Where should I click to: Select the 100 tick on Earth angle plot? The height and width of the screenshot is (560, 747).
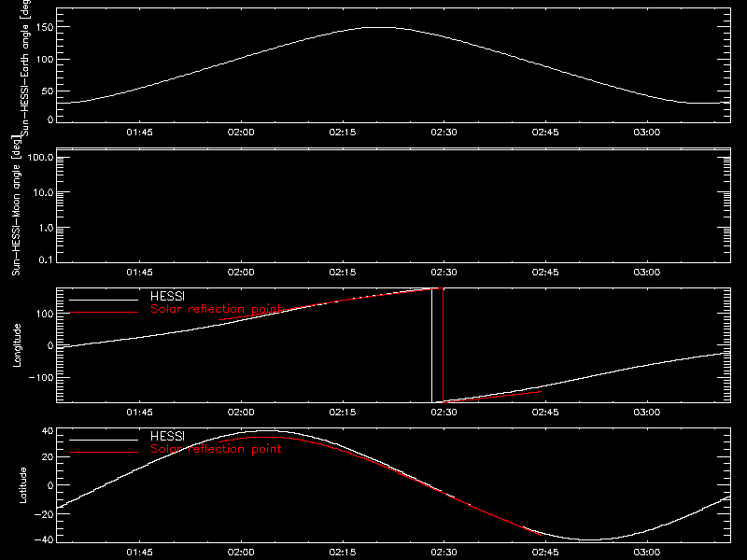[x=45, y=60]
